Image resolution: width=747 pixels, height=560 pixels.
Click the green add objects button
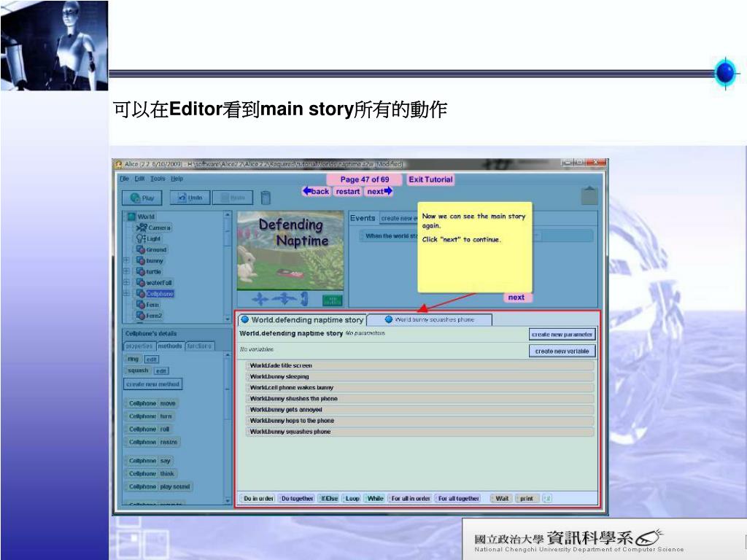click(x=333, y=300)
